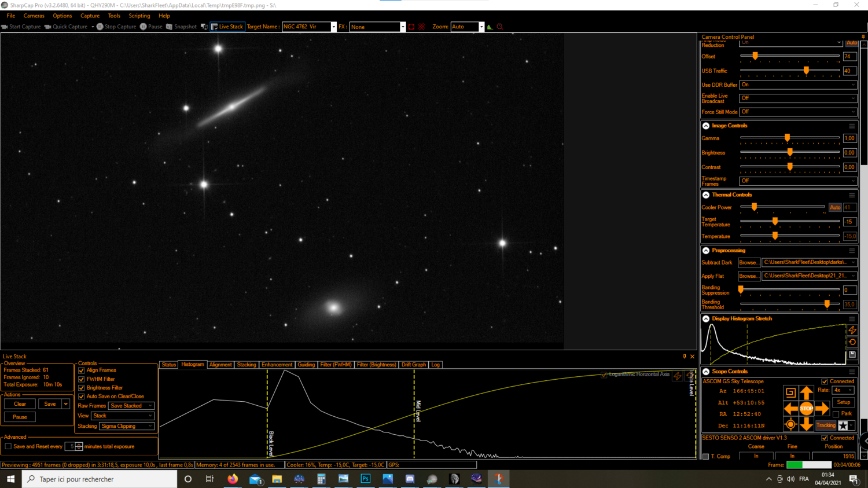This screenshot has height=488, width=868.
Task: Click the Clear button in Live Stack Actions
Action: coord(19,403)
